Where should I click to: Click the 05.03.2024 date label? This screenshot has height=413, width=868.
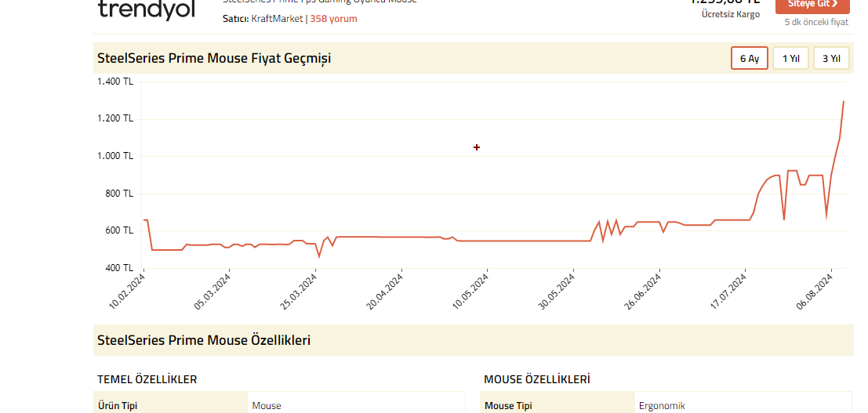[212, 292]
